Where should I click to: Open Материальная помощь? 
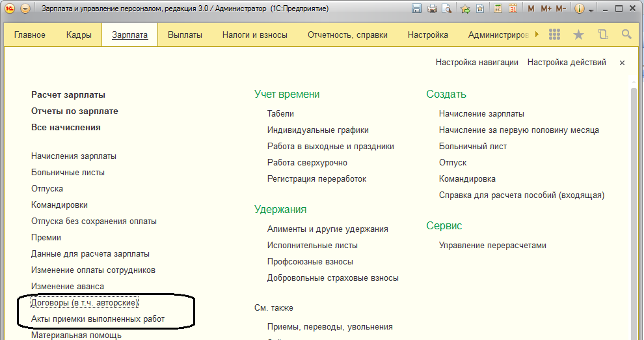[76, 335]
